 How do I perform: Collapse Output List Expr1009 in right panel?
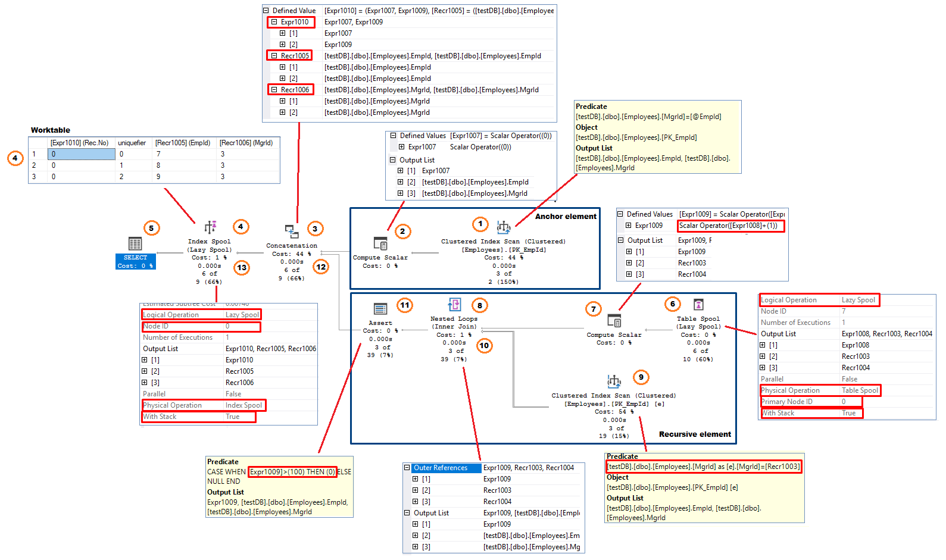620,240
